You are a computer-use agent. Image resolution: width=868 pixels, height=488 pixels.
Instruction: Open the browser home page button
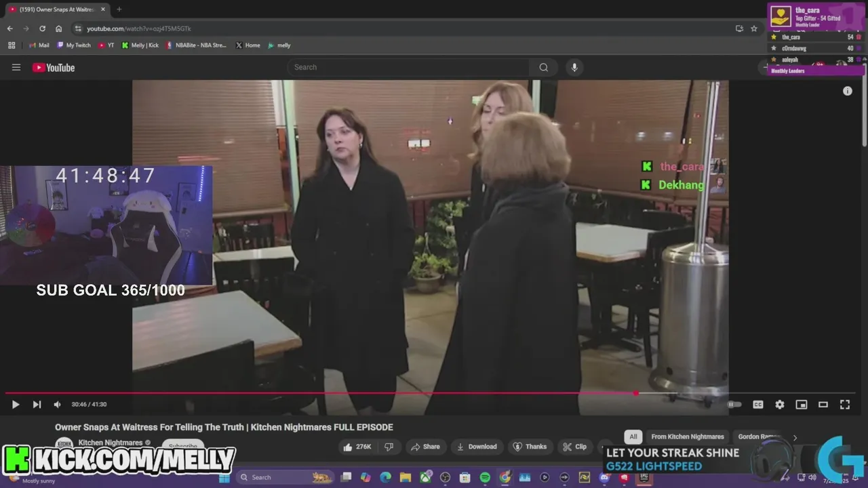(x=58, y=28)
